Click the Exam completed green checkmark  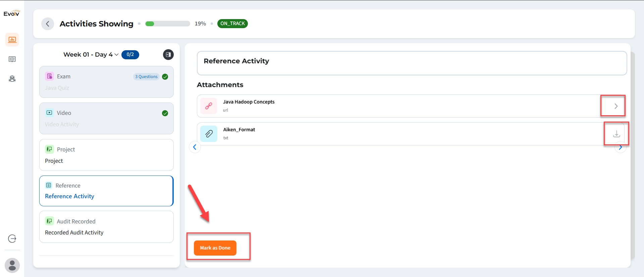point(165,77)
